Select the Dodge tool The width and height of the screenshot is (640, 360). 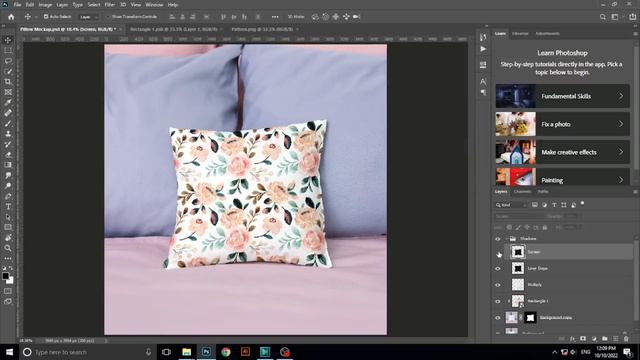pos(8,186)
